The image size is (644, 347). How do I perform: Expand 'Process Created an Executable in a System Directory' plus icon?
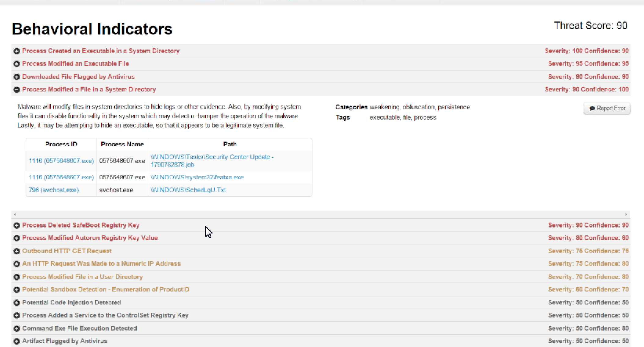(17, 51)
